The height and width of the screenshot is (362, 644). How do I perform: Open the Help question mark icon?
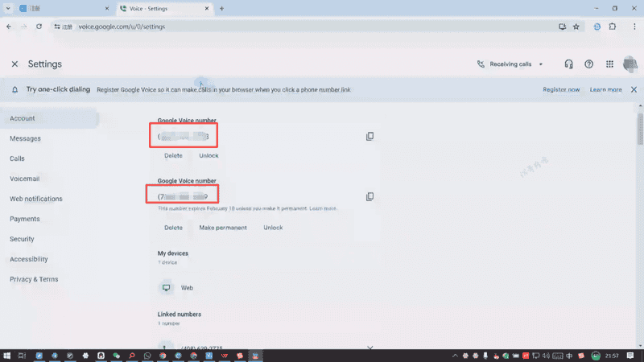589,64
